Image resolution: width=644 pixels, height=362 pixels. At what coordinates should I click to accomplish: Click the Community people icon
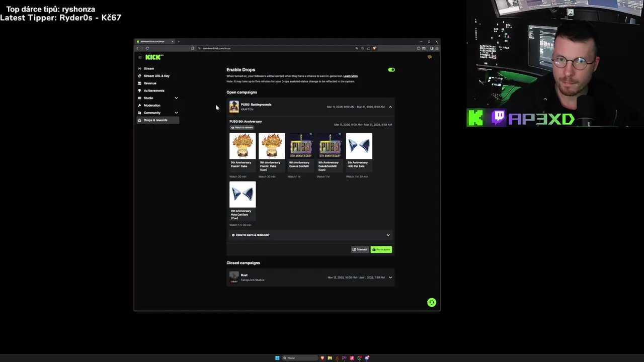pos(139,113)
